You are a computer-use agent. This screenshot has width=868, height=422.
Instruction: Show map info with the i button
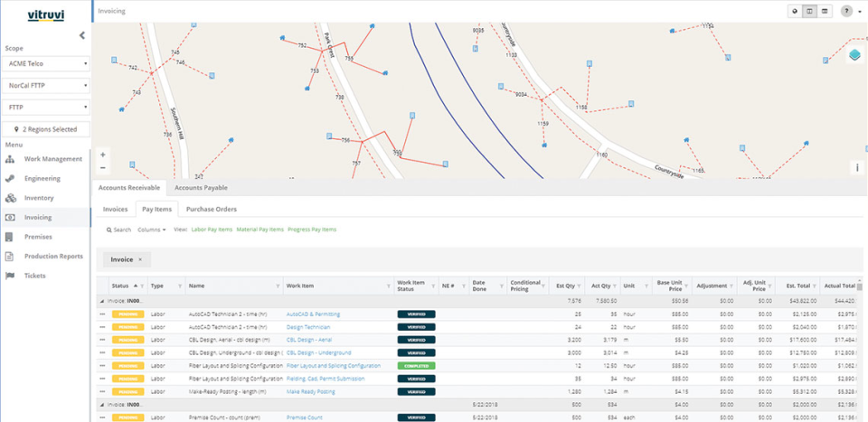coord(857,167)
